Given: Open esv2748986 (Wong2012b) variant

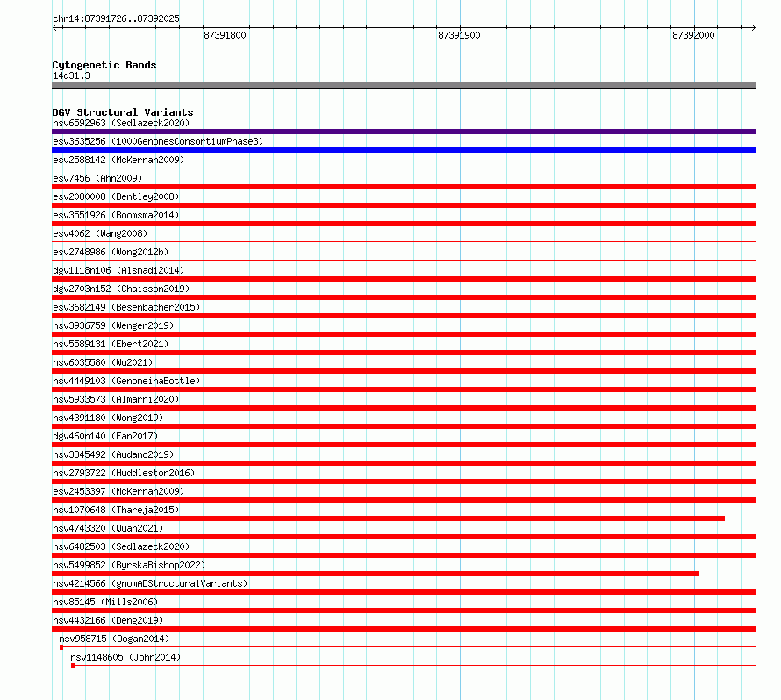Looking at the screenshot, I should (111, 252).
